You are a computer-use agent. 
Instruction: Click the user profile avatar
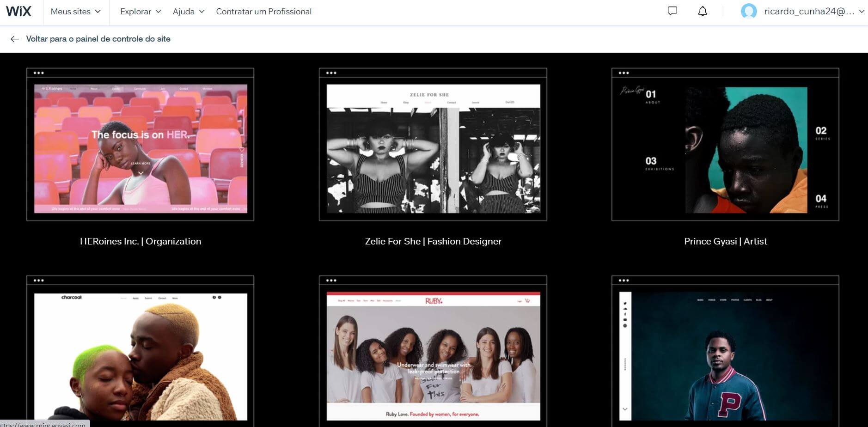pos(748,11)
